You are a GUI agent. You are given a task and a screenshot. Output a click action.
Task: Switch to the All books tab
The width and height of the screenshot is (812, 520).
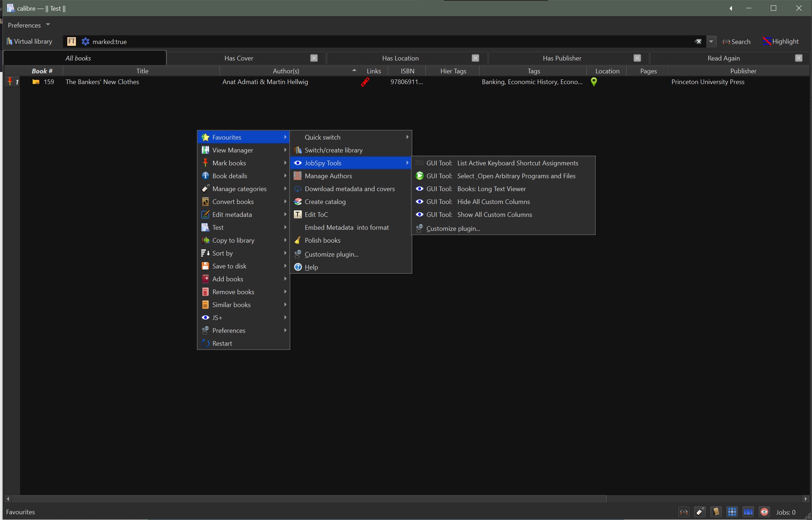(x=85, y=58)
